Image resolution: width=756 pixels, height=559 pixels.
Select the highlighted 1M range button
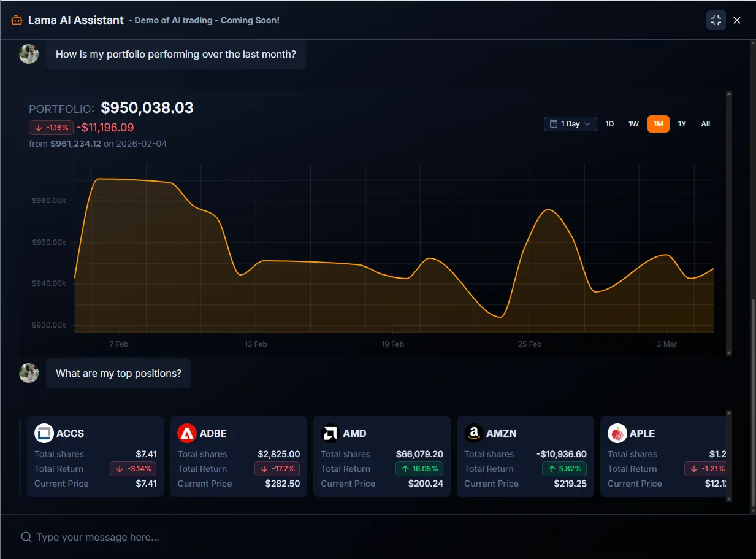click(x=659, y=124)
